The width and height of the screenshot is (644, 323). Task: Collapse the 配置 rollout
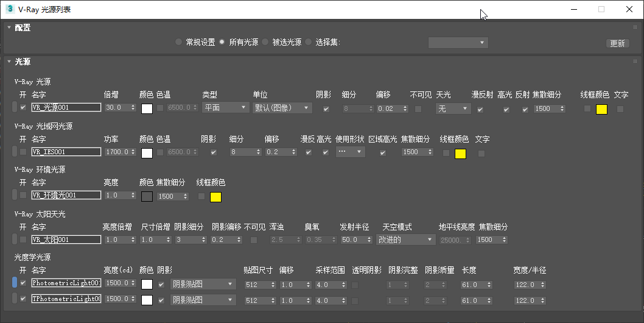[9, 27]
